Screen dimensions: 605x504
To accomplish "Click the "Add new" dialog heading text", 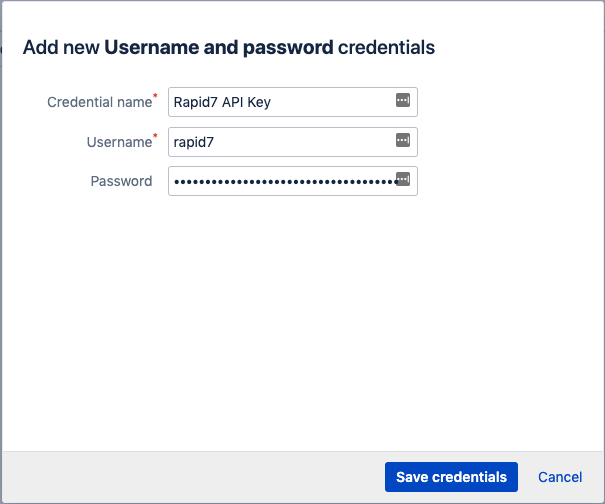I will click(x=61, y=47).
